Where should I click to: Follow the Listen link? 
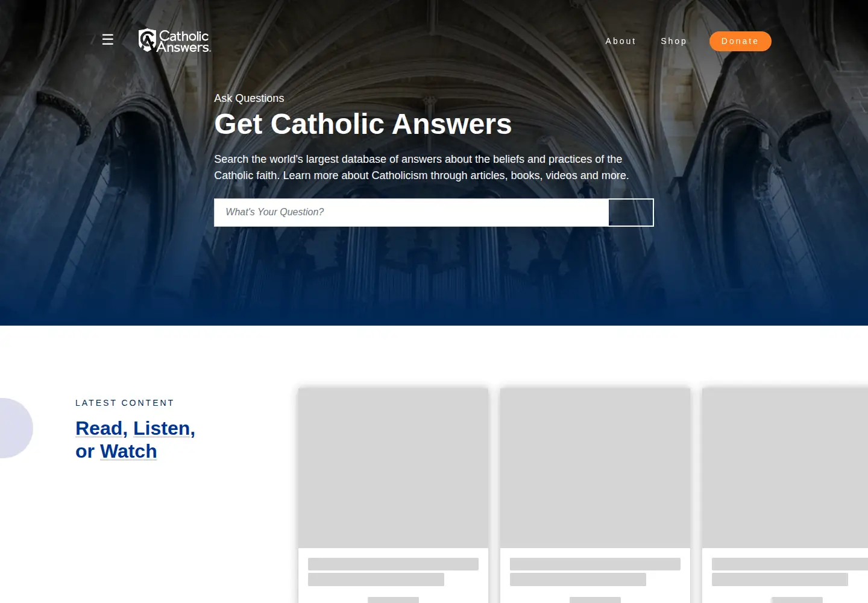click(x=162, y=428)
